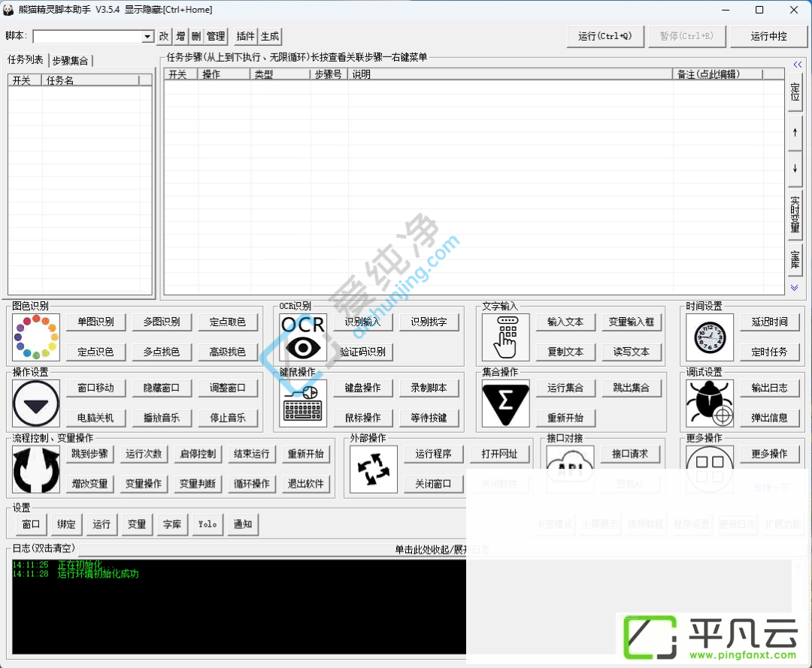Screen dimensions: 812x668
Task: Open the Yolo settings button
Action: pyautogui.click(x=208, y=524)
